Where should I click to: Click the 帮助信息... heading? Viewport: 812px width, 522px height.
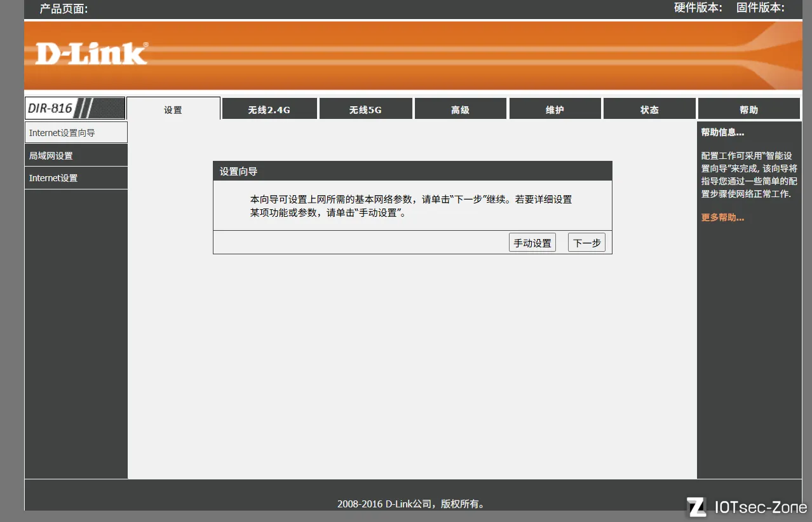[722, 132]
